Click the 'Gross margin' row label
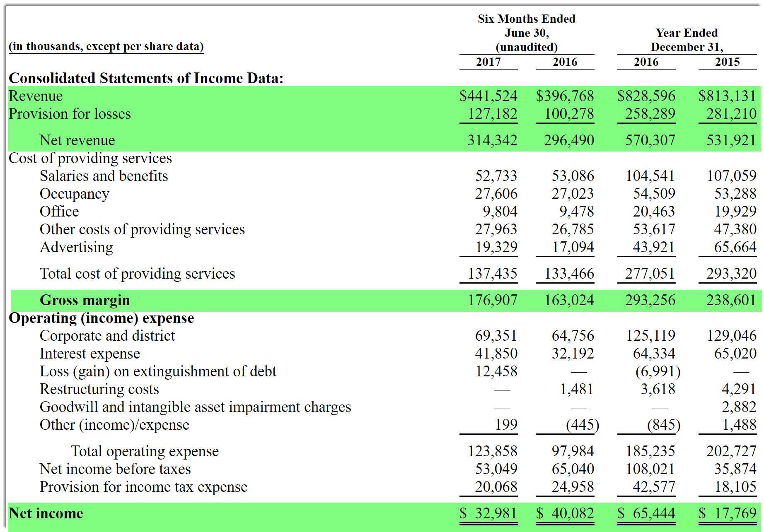The width and height of the screenshot is (764, 532). pos(85,300)
